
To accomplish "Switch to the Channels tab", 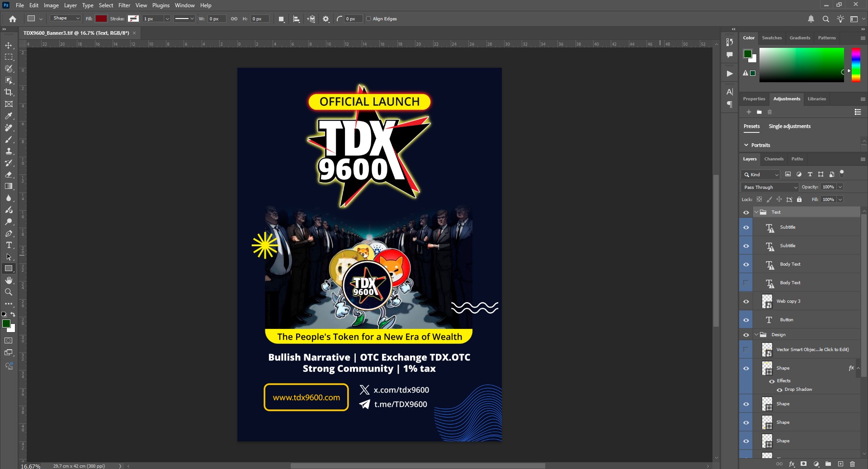I will pyautogui.click(x=774, y=159).
